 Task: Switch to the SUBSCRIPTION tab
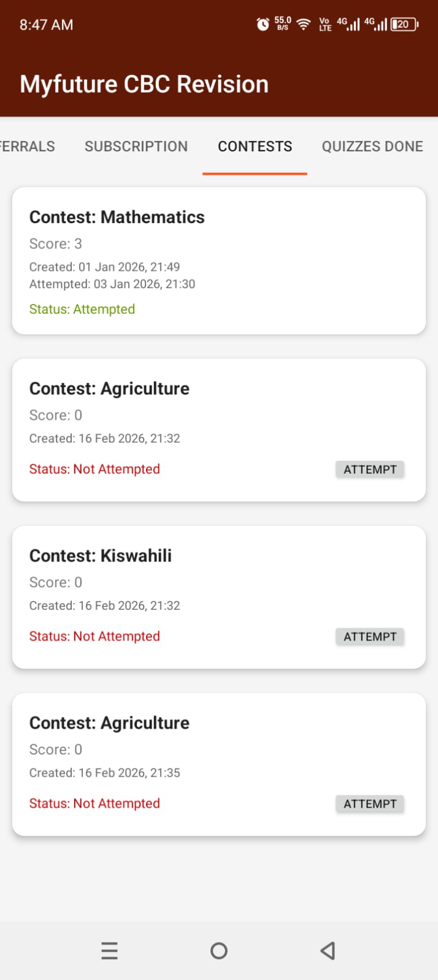pyautogui.click(x=136, y=146)
